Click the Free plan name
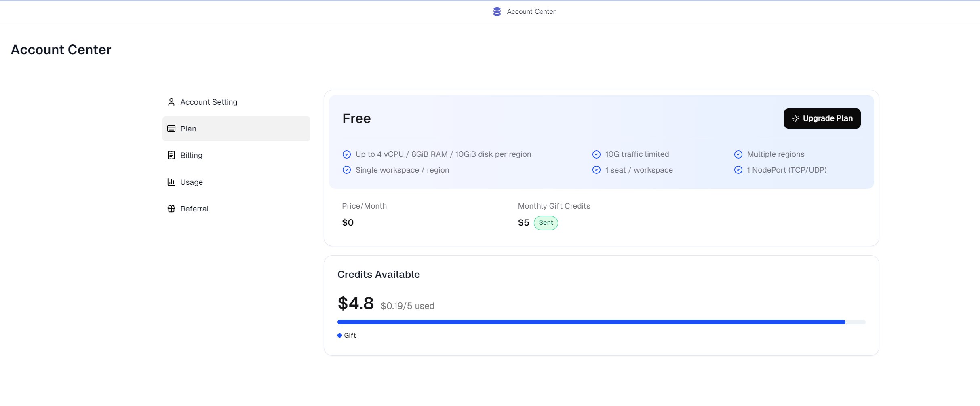 (x=356, y=118)
